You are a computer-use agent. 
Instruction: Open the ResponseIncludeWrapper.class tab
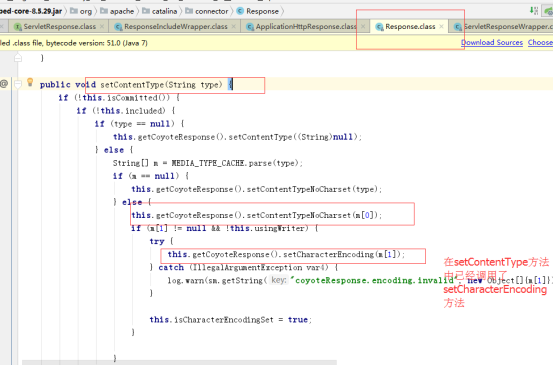click(176, 27)
